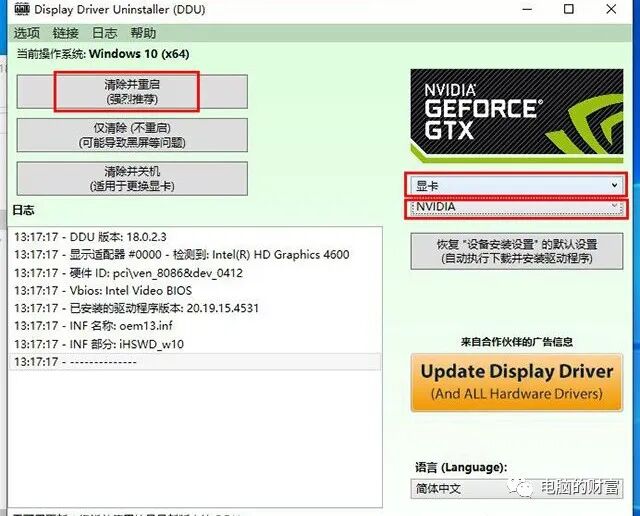
Task: Select log line INF 名称: oem13.inf
Action: (x=195, y=326)
